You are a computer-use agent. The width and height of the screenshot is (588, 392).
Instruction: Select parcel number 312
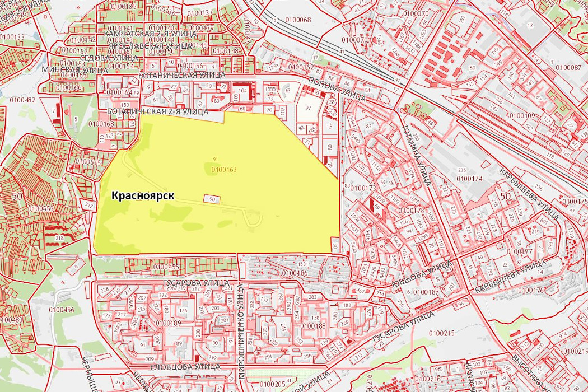89,205
